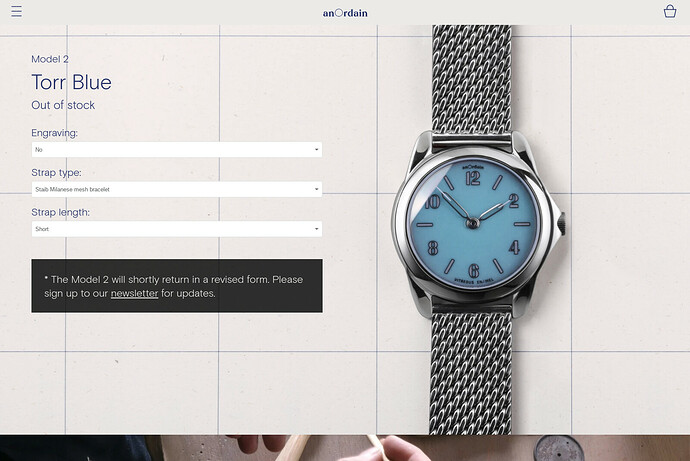Click the lower mesh bracelet section
This screenshot has height=461, width=690.
click(x=471, y=374)
